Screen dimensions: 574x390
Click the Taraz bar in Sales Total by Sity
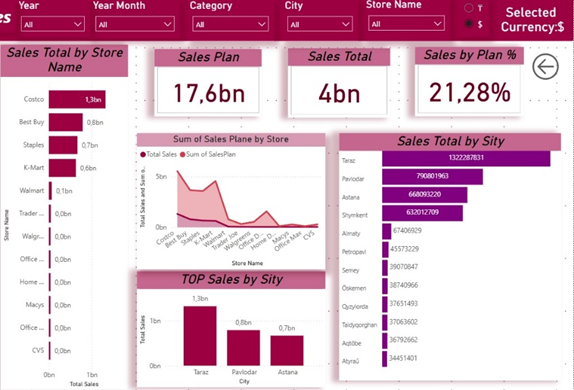coord(466,159)
